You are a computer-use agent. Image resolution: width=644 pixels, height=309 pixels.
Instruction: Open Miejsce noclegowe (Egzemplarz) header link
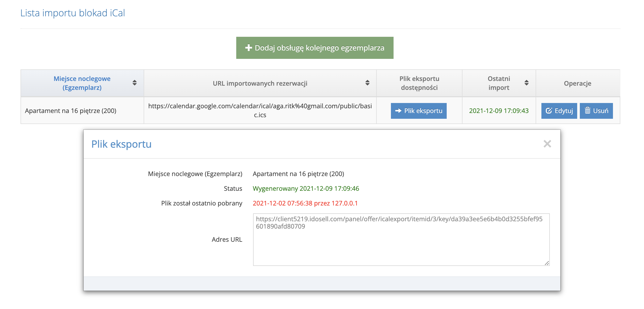coord(82,83)
